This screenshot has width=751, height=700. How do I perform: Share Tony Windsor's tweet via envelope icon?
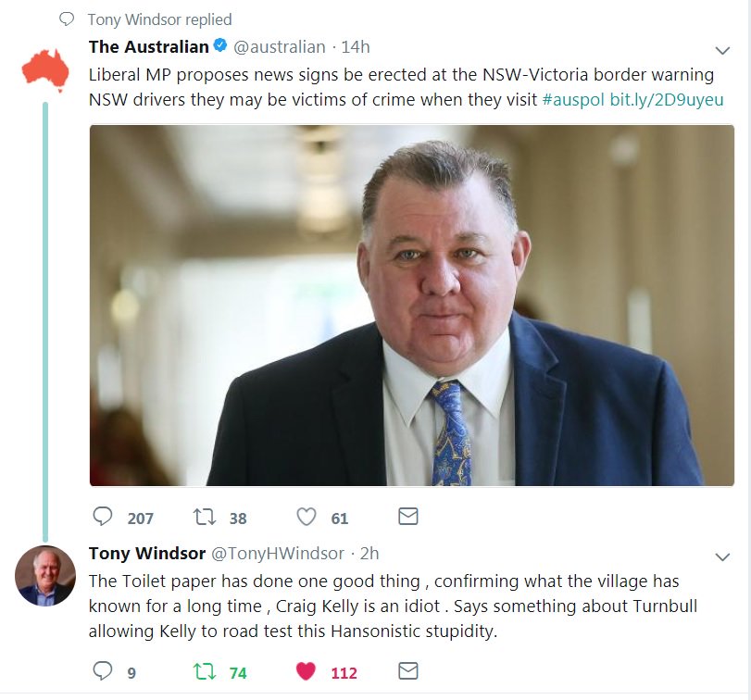pos(408,670)
